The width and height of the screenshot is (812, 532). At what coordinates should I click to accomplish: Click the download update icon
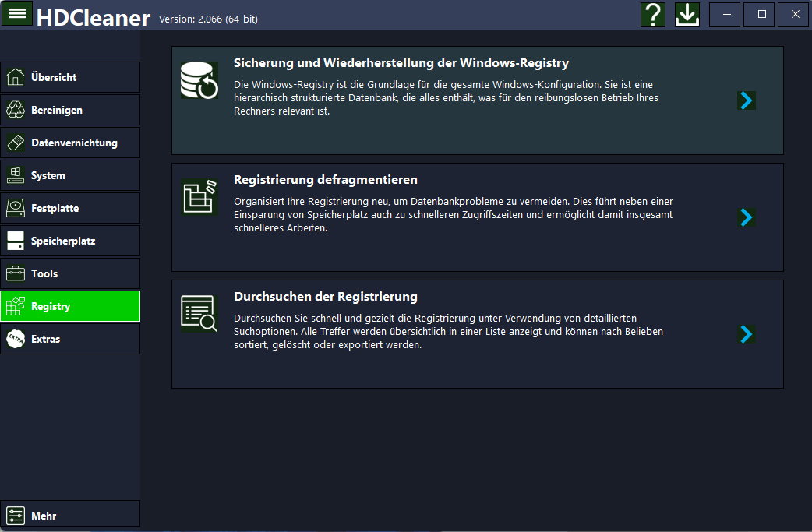point(687,15)
